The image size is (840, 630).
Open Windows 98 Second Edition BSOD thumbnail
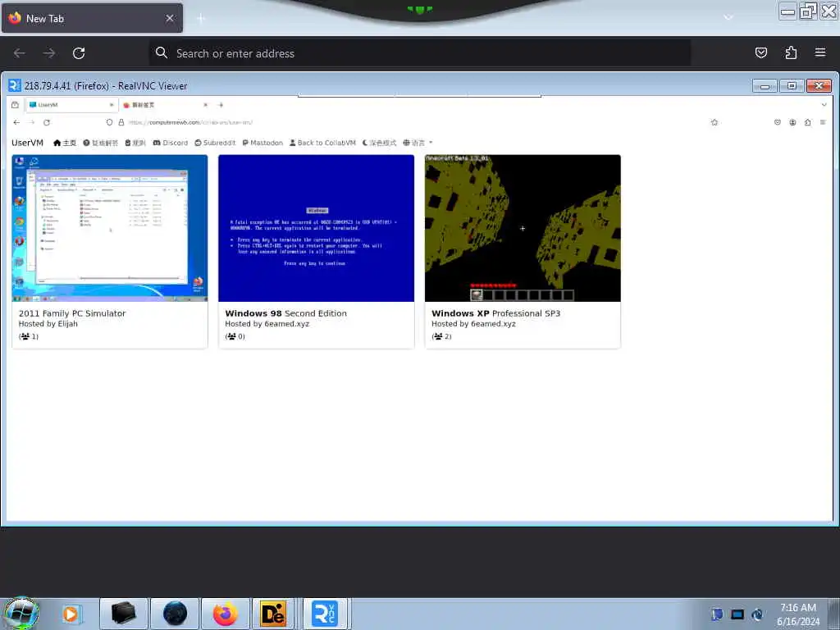[x=316, y=228]
